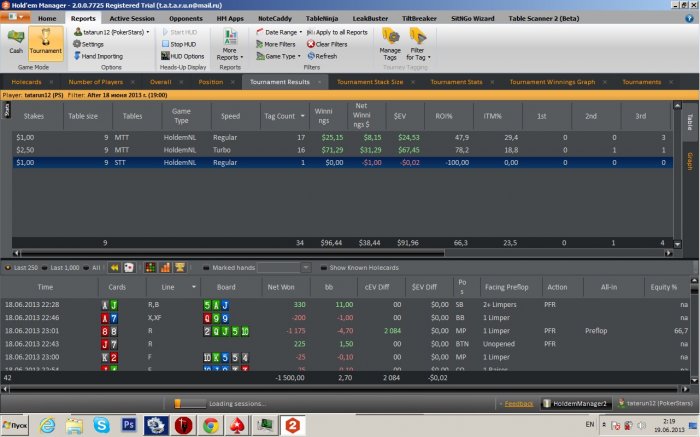Open HUD Options
700x437 pixels.
pyautogui.click(x=183, y=56)
